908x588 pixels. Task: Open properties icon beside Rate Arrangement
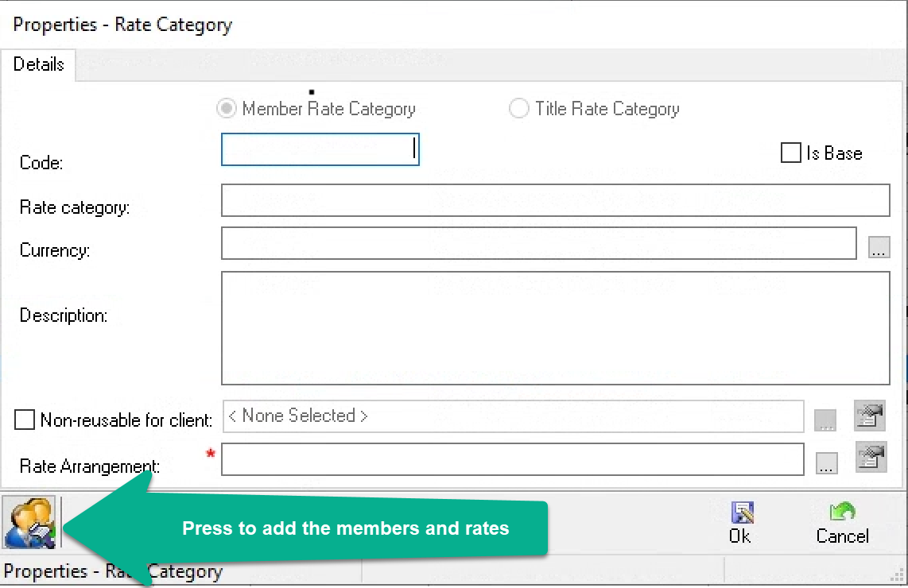pos(871,457)
